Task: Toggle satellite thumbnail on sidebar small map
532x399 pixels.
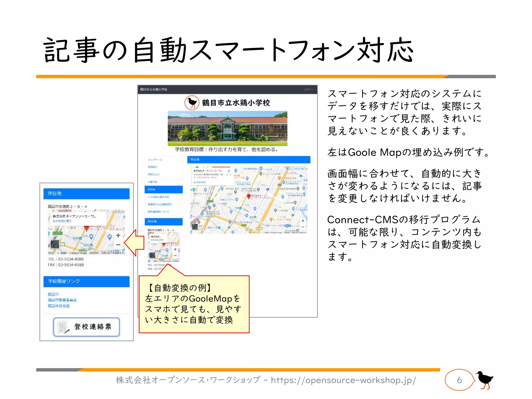Action: (x=152, y=255)
